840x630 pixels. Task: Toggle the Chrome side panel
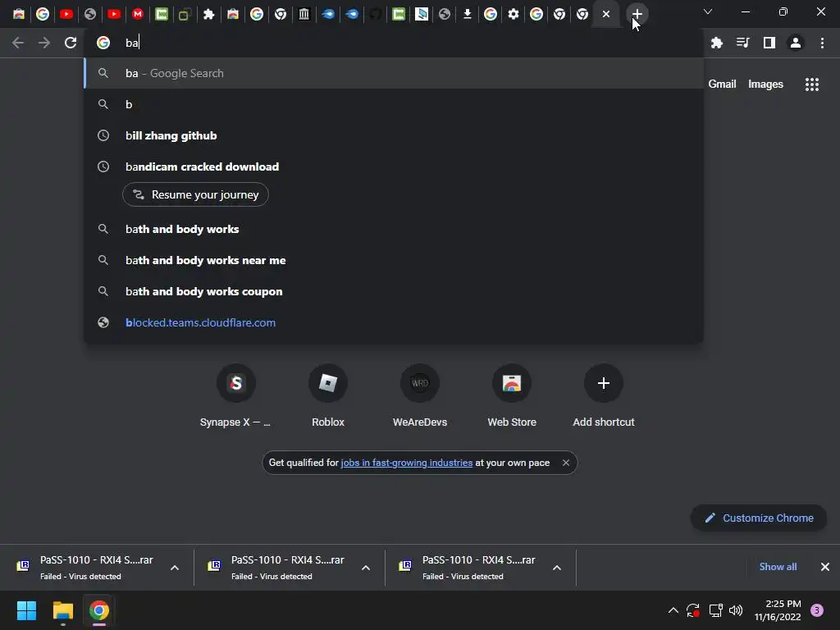click(769, 43)
